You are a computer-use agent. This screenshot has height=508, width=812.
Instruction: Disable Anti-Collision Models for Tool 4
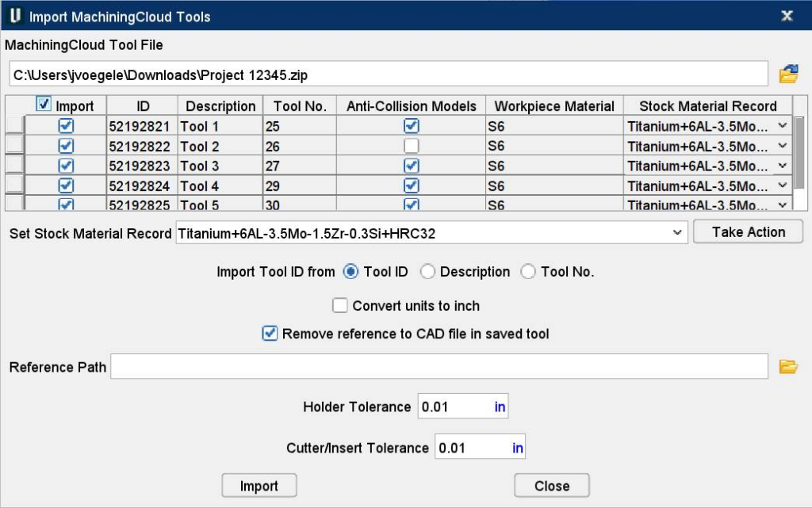[x=412, y=185]
